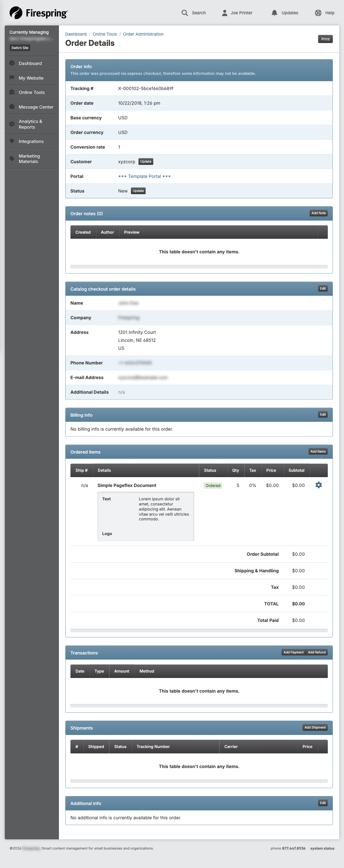
Task: Click the Add Items button
Action: 318,452
